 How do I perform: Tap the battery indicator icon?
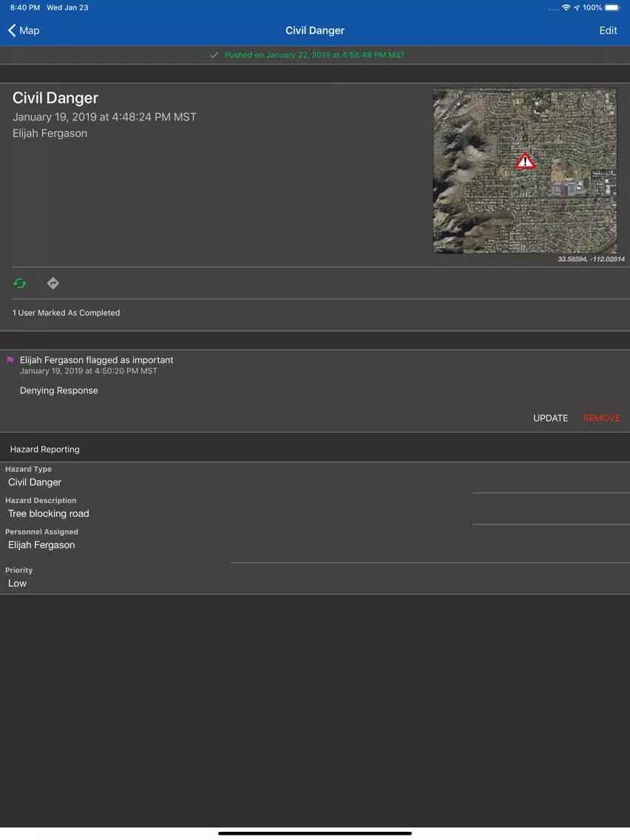coord(612,7)
